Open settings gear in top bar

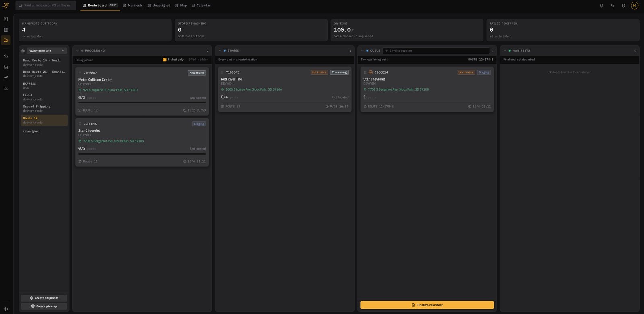[623, 6]
